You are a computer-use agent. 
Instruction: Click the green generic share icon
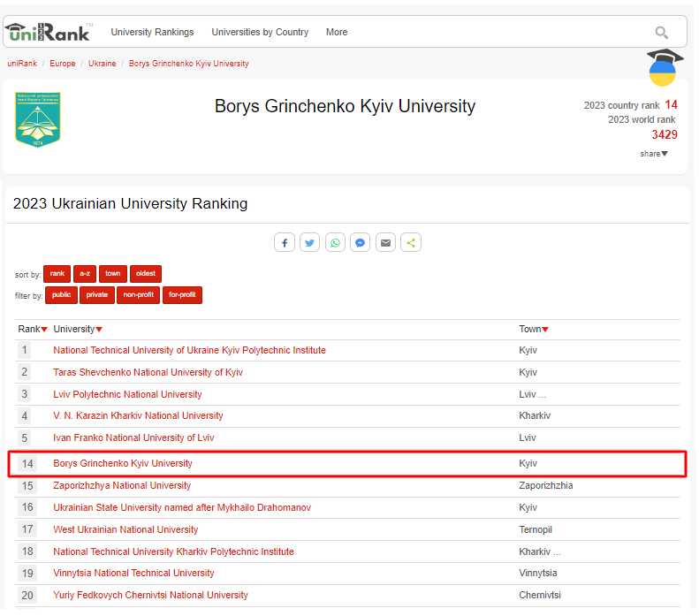click(x=410, y=243)
